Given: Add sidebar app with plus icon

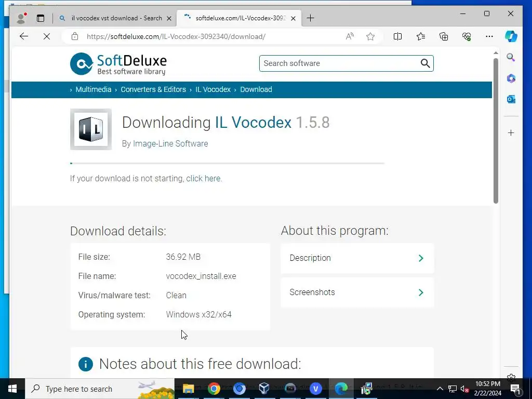Looking at the screenshot, I should [x=511, y=132].
